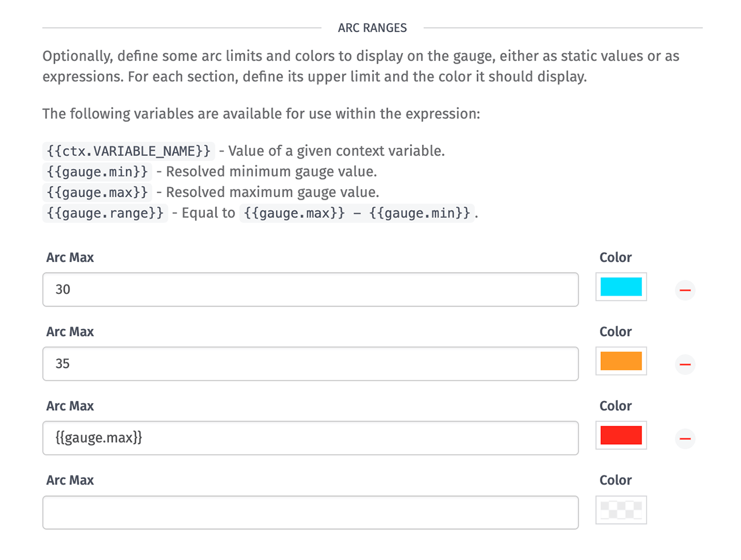Screen dimensions: 741x560
Task: Change the orange arc color swatch
Action: pyautogui.click(x=621, y=361)
